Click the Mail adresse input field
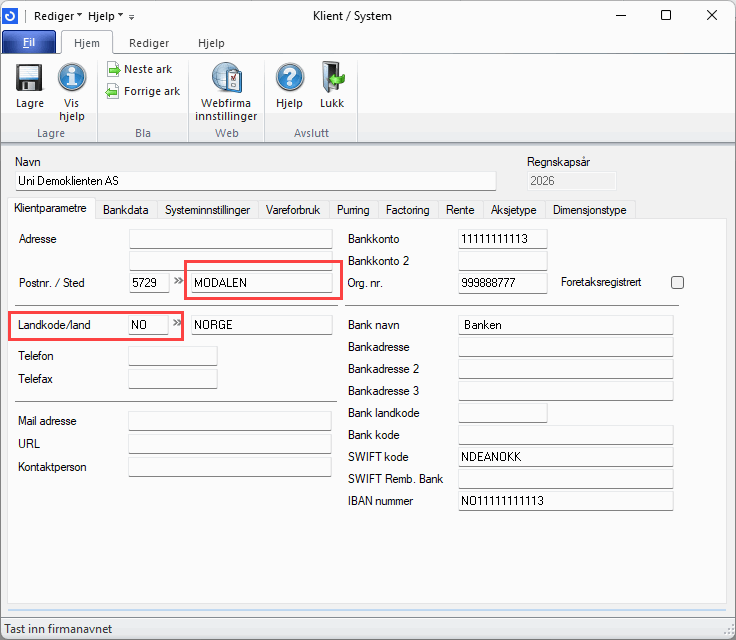Viewport: 736px width, 640px height. pos(230,421)
